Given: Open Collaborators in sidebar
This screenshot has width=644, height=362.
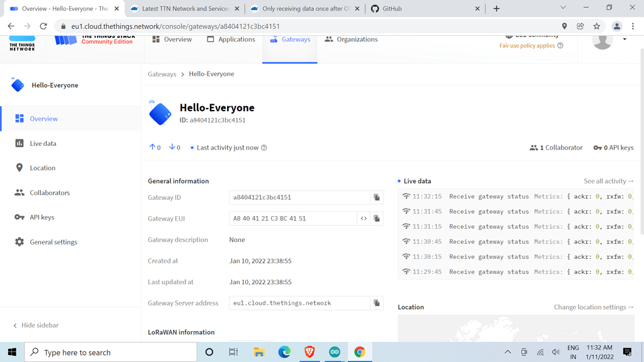Looking at the screenshot, I should (x=50, y=193).
